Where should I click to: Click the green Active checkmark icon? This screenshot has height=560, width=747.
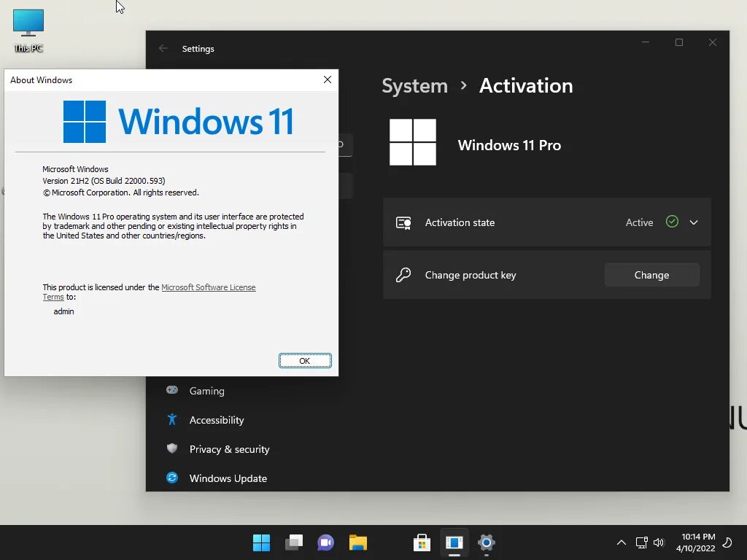pos(672,222)
